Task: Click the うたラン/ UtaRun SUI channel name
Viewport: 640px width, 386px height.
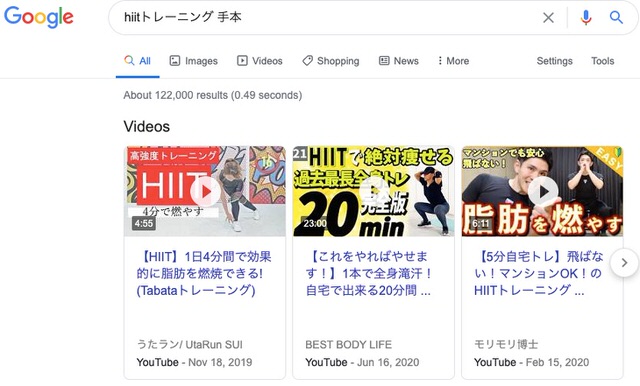Action: coord(189,344)
